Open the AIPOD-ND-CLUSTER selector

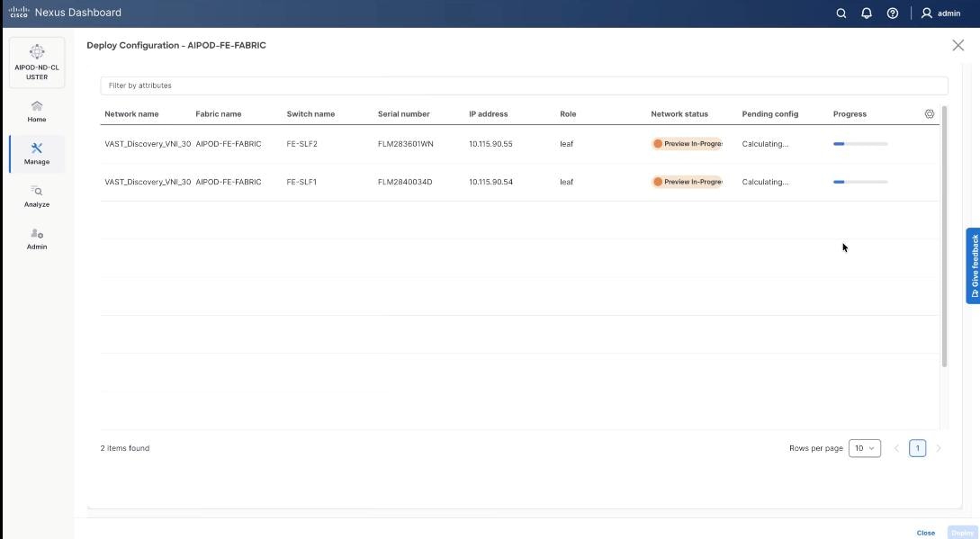37,62
